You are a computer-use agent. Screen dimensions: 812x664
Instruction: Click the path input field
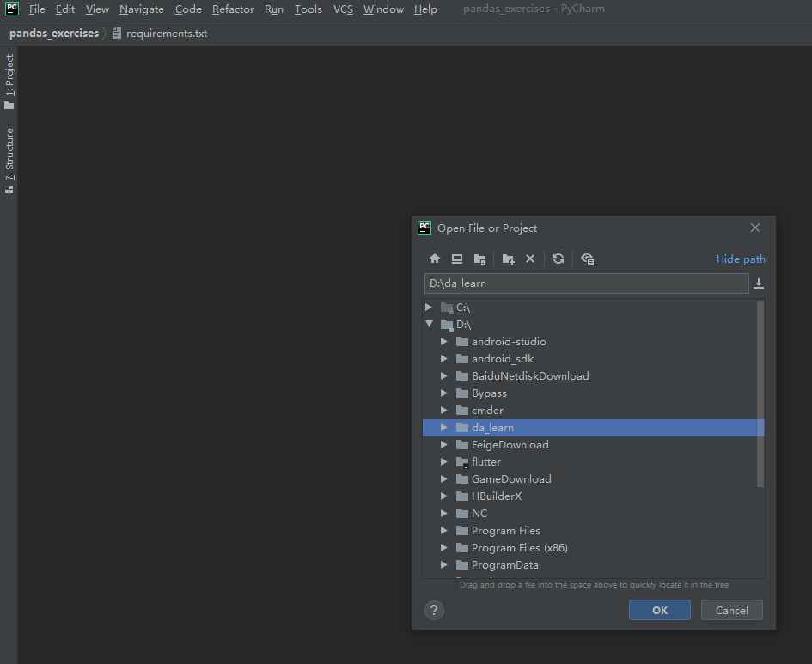click(586, 283)
